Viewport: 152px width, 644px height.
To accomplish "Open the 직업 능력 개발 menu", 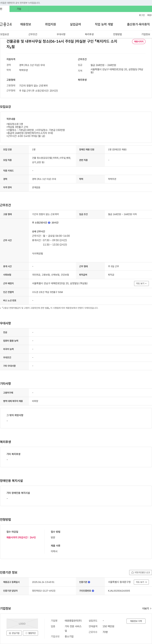I will [104, 24].
